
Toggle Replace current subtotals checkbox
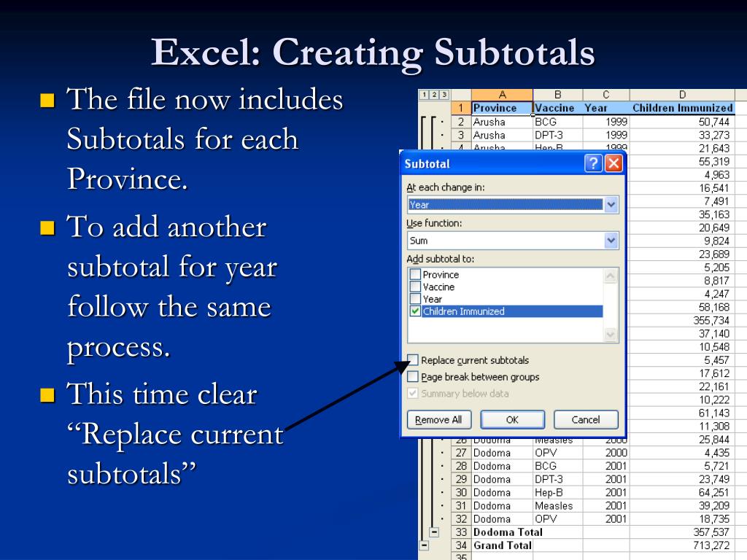coord(413,360)
